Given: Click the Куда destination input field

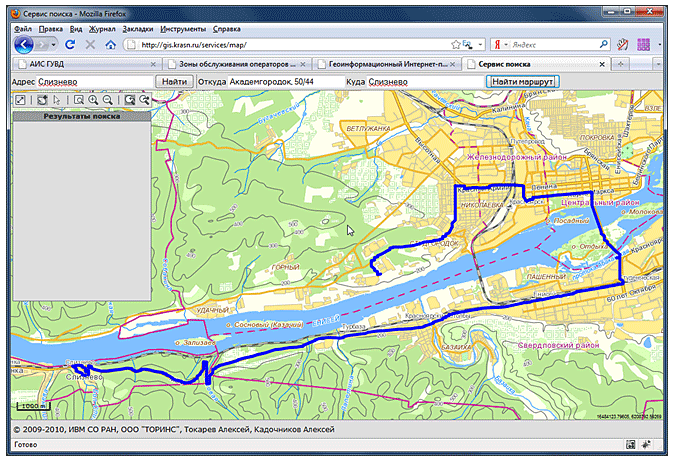Looking at the screenshot, I should click(422, 81).
